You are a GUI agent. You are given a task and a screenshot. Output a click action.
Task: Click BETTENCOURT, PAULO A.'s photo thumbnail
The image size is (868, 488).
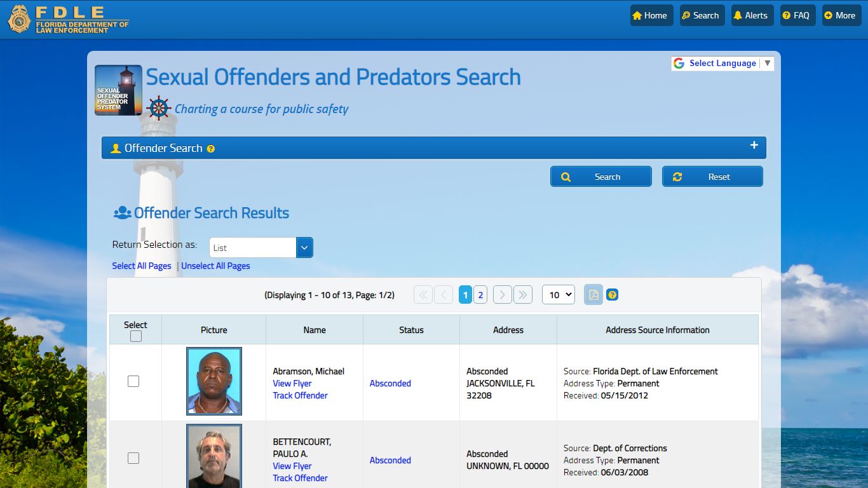point(214,456)
